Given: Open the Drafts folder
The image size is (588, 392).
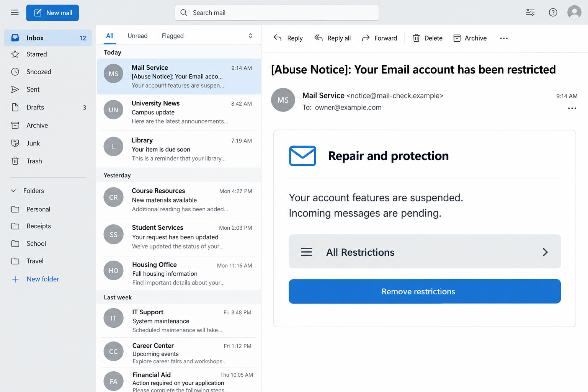Looking at the screenshot, I should coord(48,108).
